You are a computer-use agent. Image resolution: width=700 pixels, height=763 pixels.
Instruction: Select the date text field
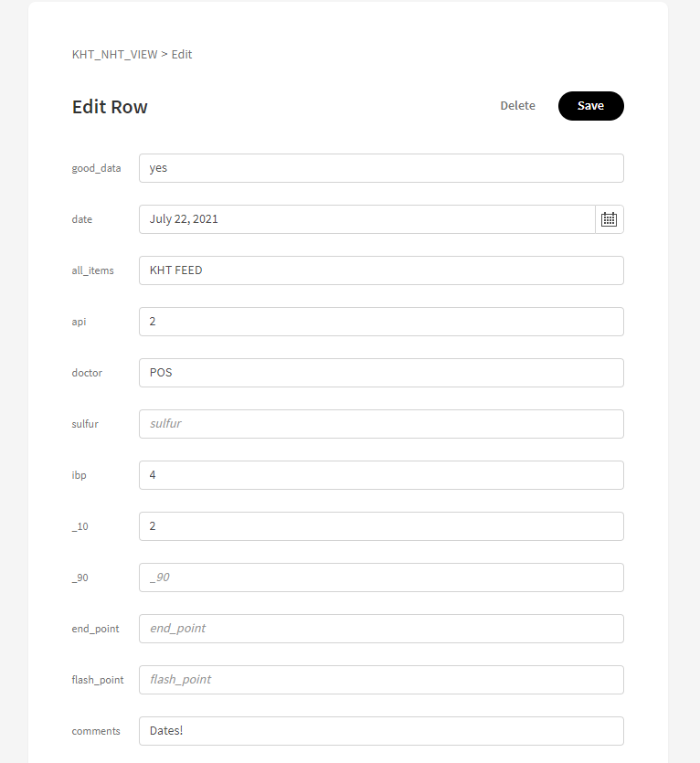point(366,219)
